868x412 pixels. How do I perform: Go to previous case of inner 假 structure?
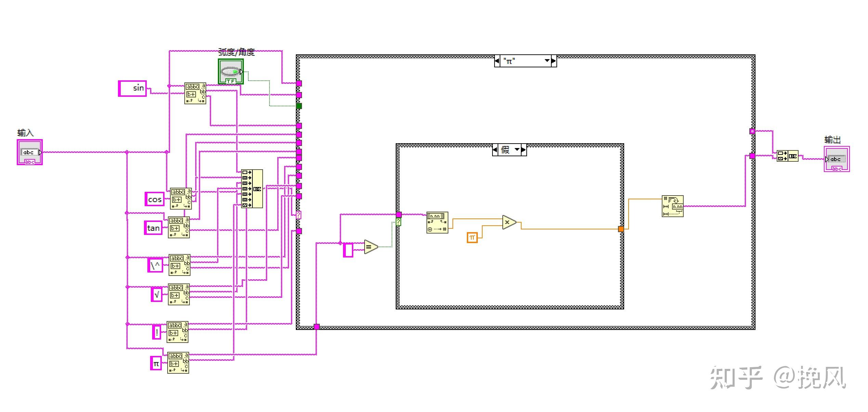point(495,150)
